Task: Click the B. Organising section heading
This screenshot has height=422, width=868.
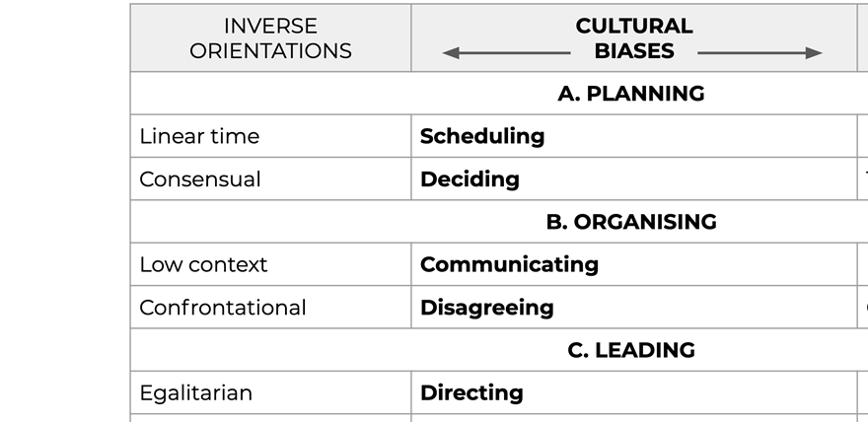Action: (631, 222)
